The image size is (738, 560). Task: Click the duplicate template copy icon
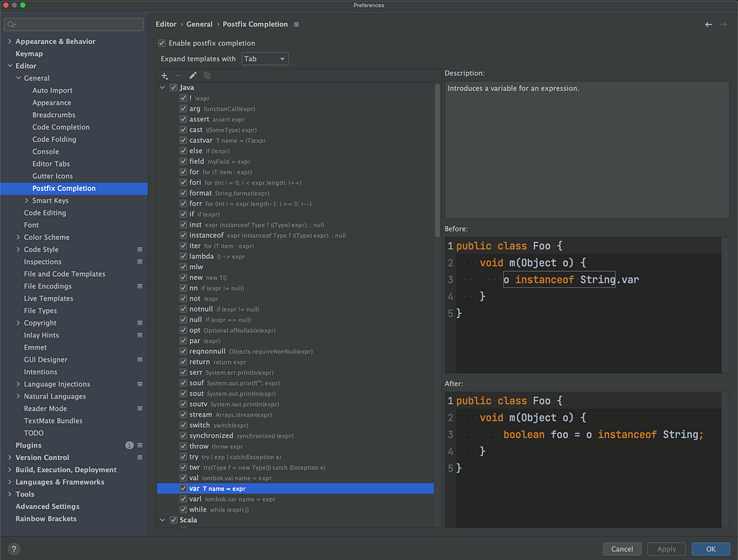[x=207, y=75]
